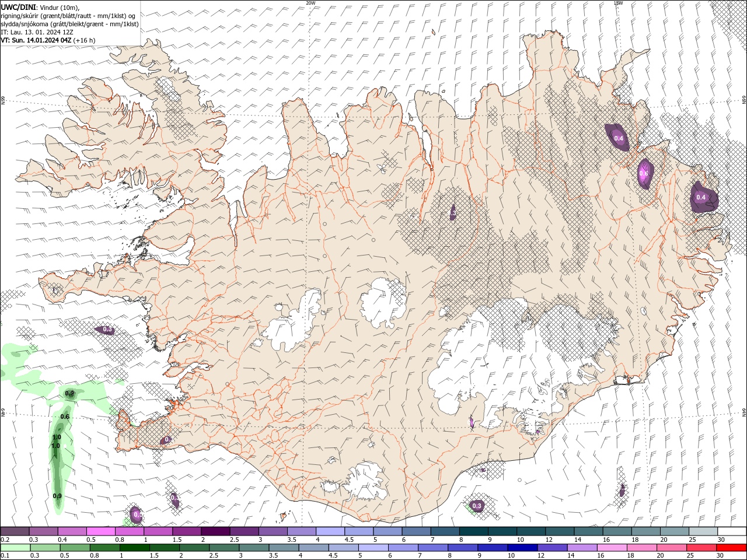The width and height of the screenshot is (747, 560).
Task: Click the 'VT: Sun. 14.01.2024 04Z' valid time
Action: 36,40
